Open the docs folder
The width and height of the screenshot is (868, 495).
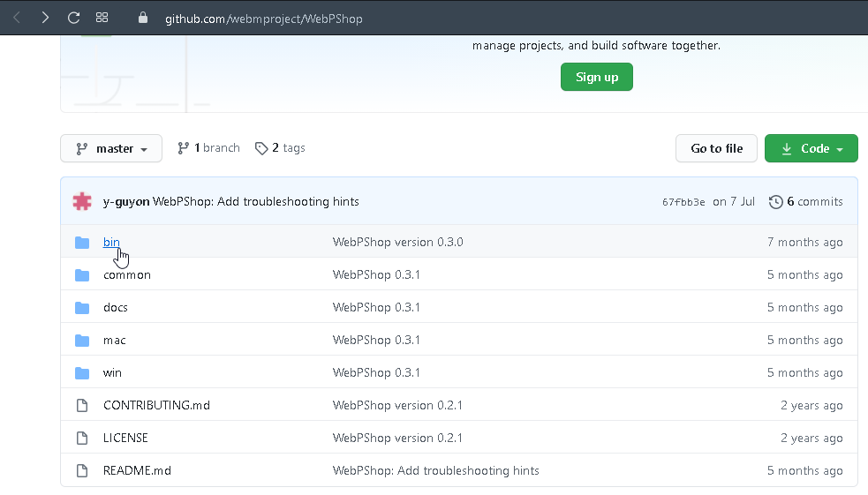[x=115, y=308]
